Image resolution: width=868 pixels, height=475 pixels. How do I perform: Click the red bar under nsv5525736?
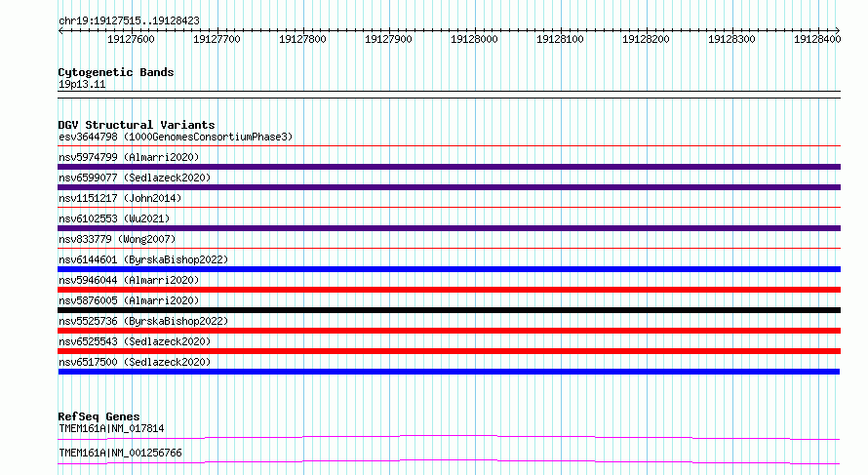tap(449, 331)
